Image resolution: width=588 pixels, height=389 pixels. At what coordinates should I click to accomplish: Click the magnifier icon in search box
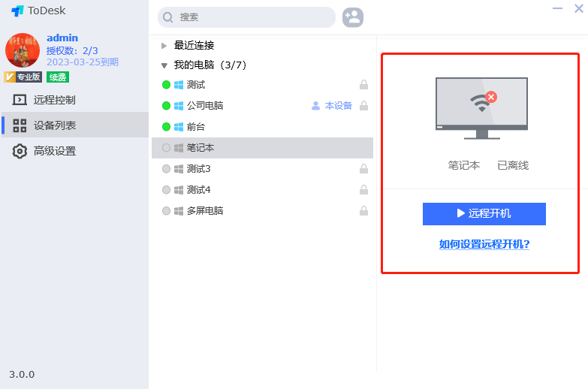(x=168, y=17)
